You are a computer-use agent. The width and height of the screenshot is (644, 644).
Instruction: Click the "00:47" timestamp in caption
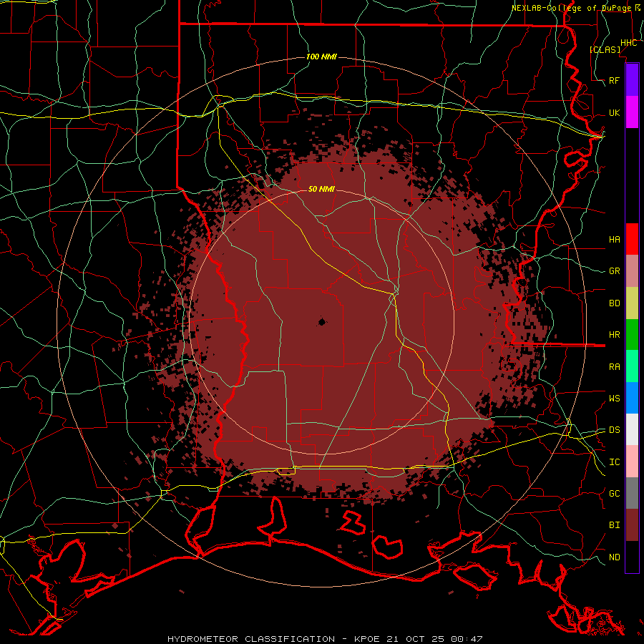pos(466,639)
